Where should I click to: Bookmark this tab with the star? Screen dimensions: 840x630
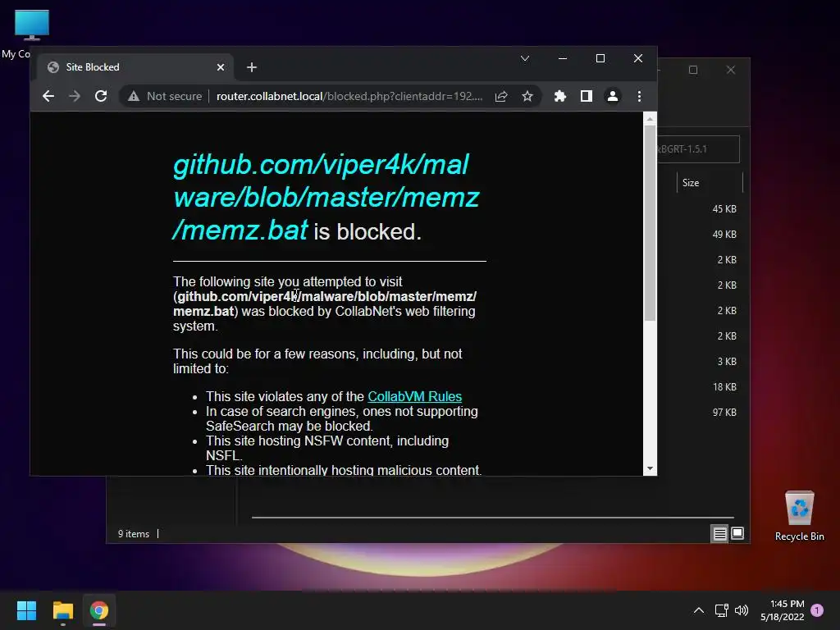527,97
